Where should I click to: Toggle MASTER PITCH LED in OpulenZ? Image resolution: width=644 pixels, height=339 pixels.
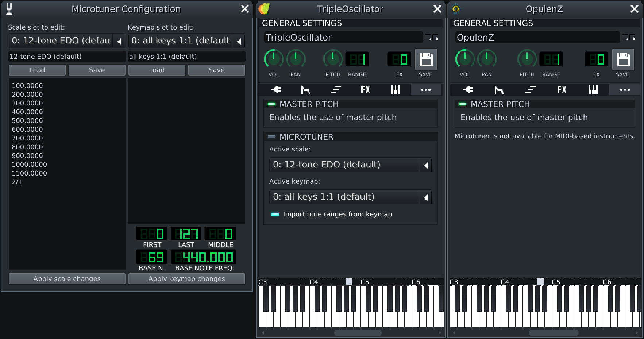[x=463, y=104]
